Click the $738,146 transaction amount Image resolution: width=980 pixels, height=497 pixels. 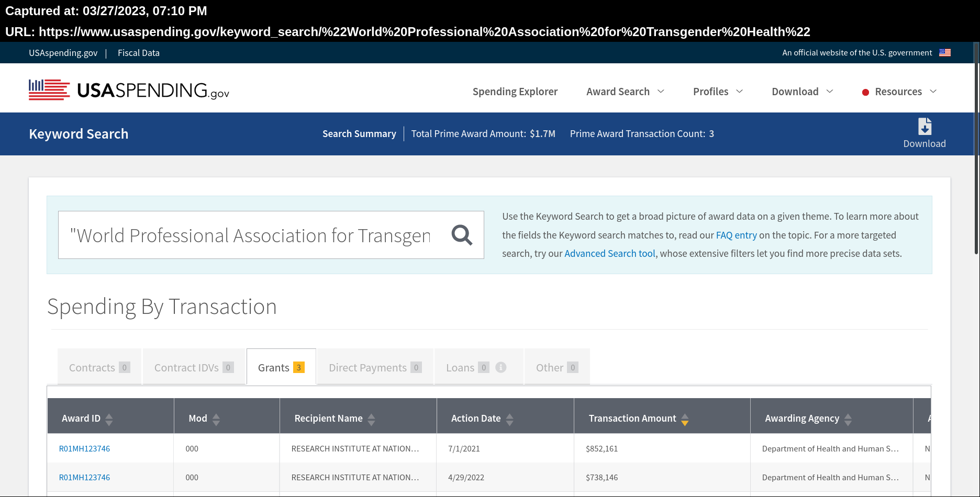click(x=602, y=477)
